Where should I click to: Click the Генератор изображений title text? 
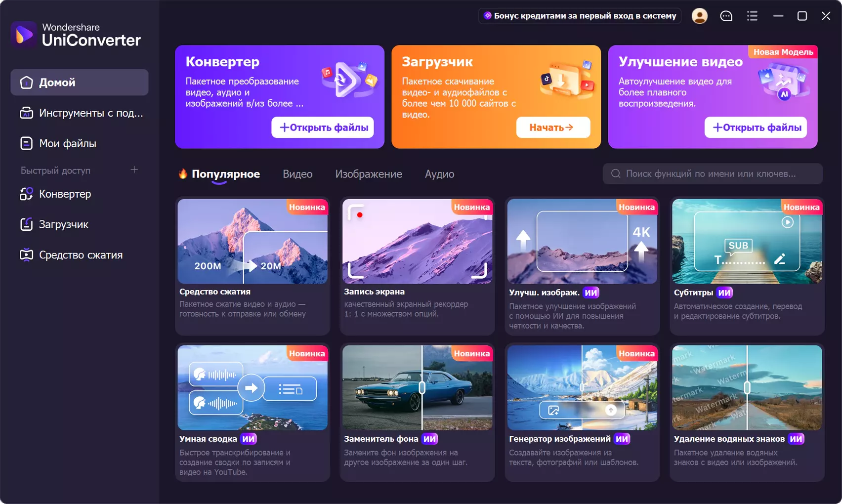click(x=560, y=439)
